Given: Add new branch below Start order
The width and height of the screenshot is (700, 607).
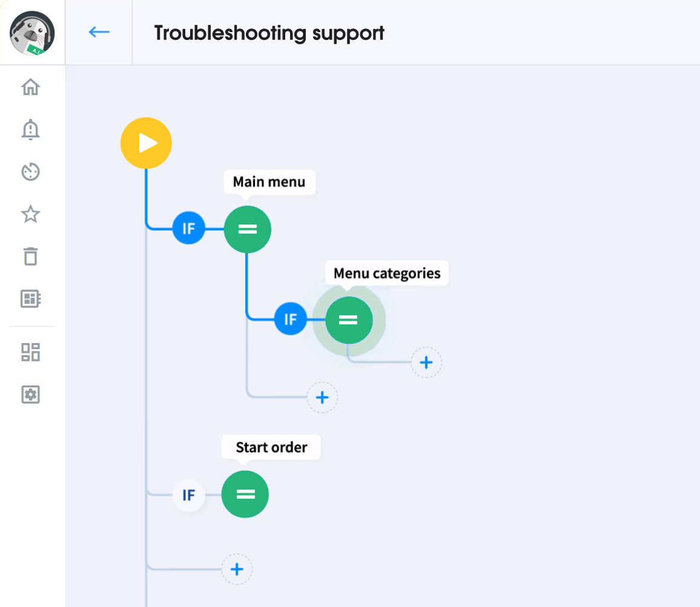Looking at the screenshot, I should coord(237,569).
